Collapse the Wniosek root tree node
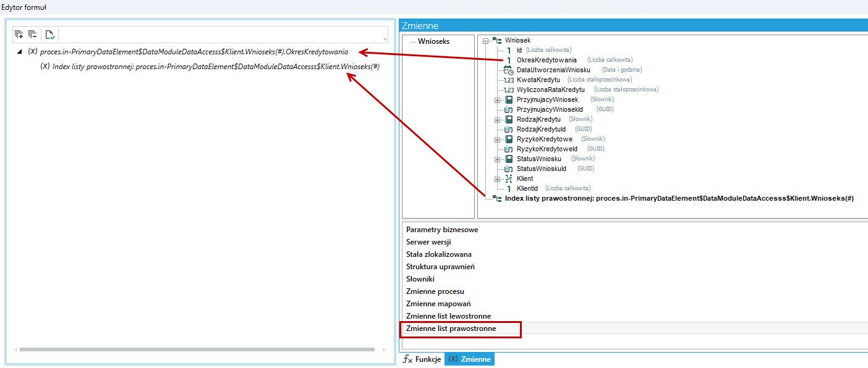This screenshot has width=868, height=368. pos(487,40)
